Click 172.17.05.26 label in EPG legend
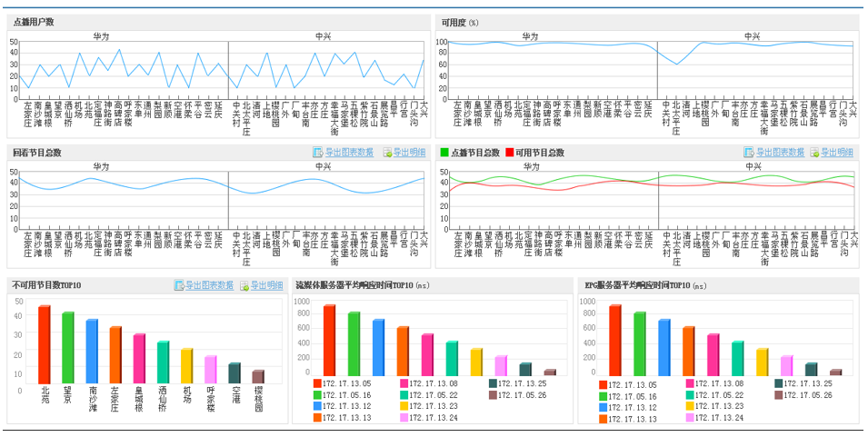 click(x=808, y=395)
